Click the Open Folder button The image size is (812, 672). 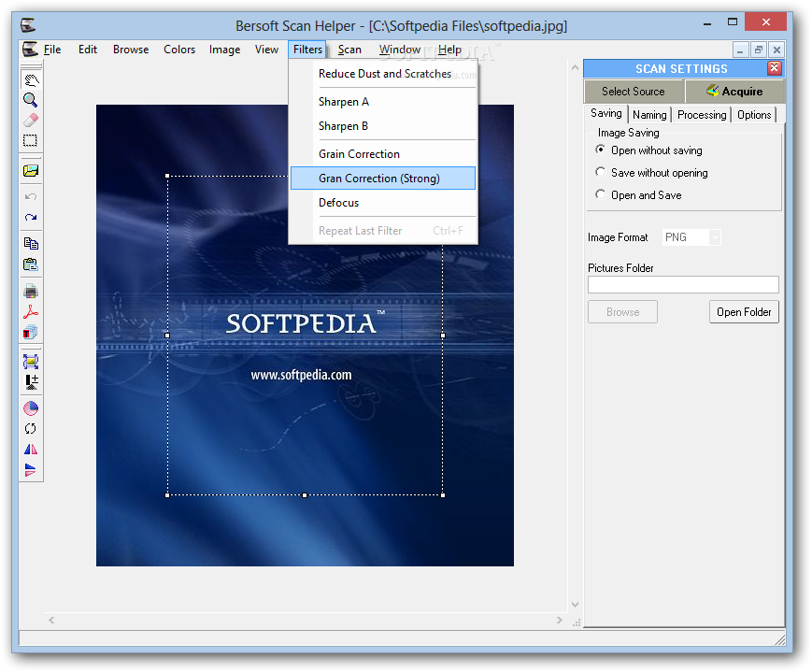click(744, 312)
